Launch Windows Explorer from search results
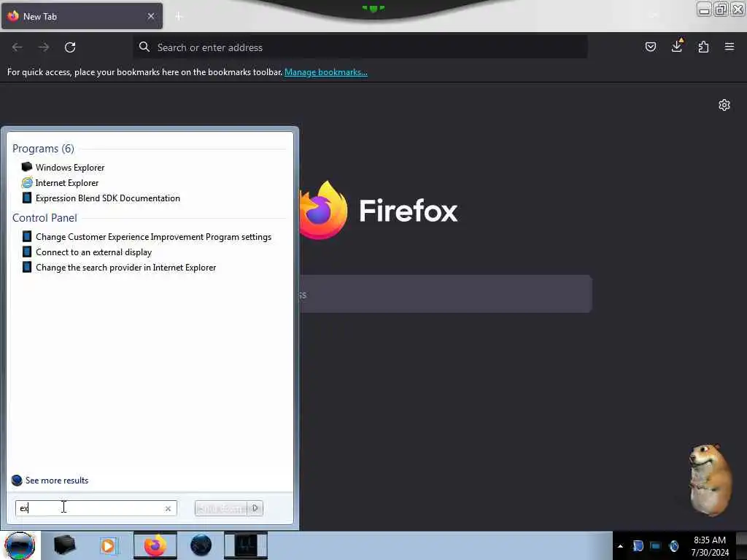Image resolution: width=747 pixels, height=560 pixels. point(69,168)
